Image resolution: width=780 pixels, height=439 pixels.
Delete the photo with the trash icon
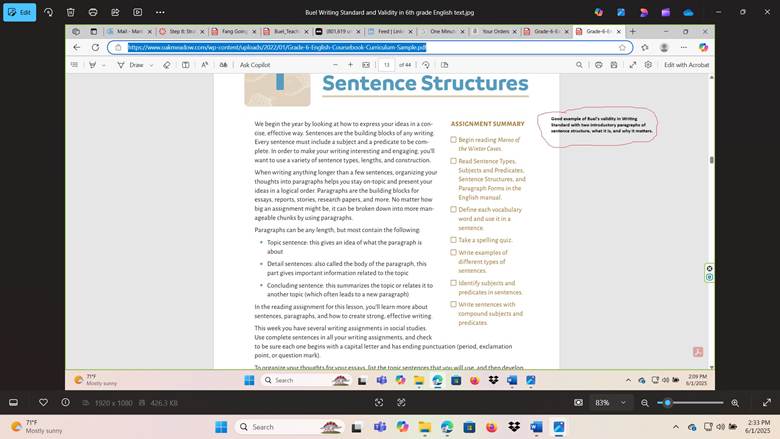coord(70,12)
